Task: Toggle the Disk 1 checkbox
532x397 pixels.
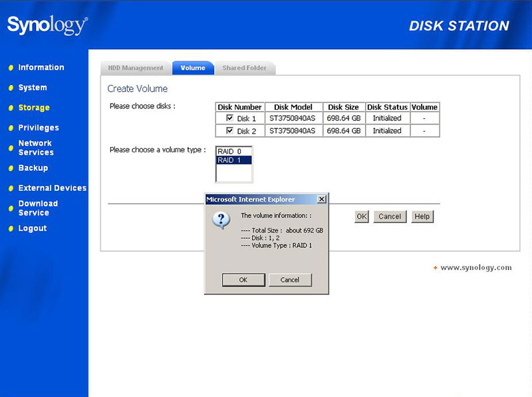Action: pos(229,118)
